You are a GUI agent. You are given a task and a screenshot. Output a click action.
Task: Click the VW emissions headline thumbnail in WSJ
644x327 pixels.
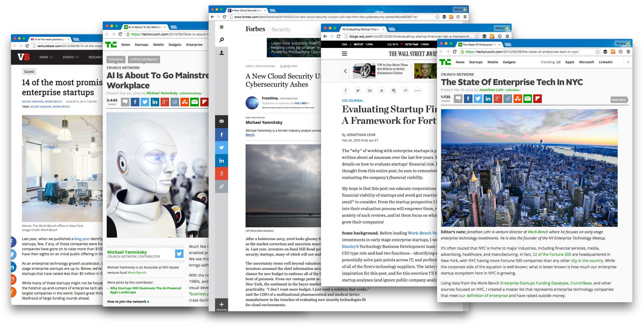(x=364, y=71)
